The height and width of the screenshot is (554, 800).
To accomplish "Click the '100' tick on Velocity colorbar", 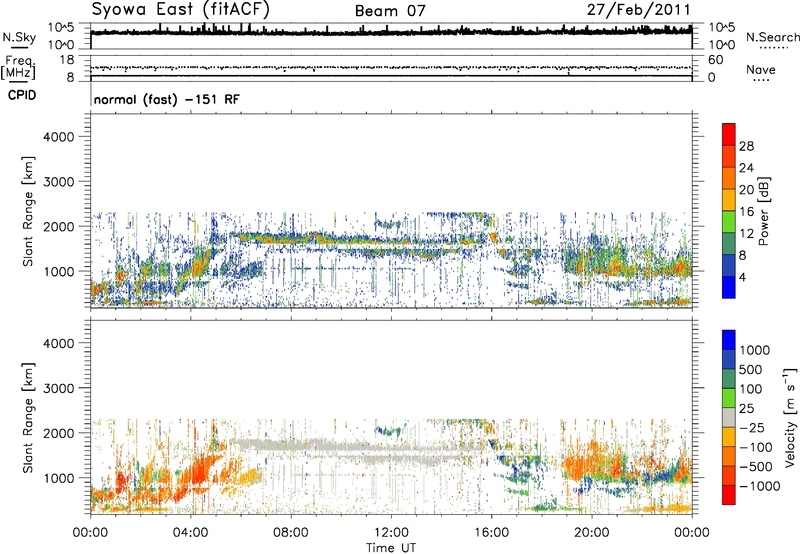I will [751, 389].
